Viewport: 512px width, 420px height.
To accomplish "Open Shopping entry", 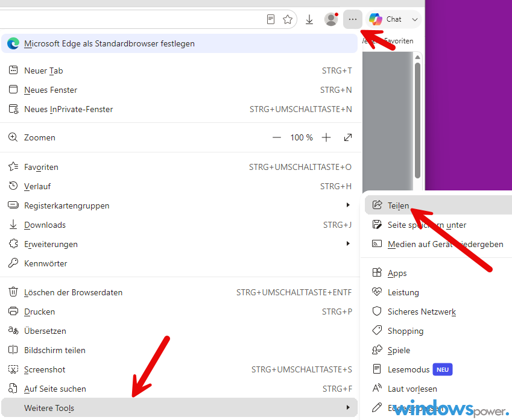I will pyautogui.click(x=438, y=331).
